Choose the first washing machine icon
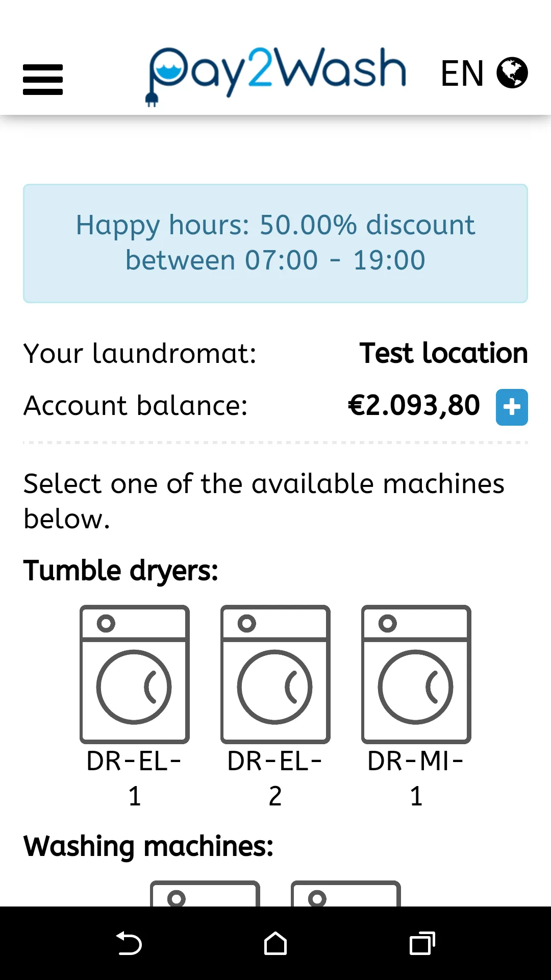551x980 pixels. click(x=205, y=894)
